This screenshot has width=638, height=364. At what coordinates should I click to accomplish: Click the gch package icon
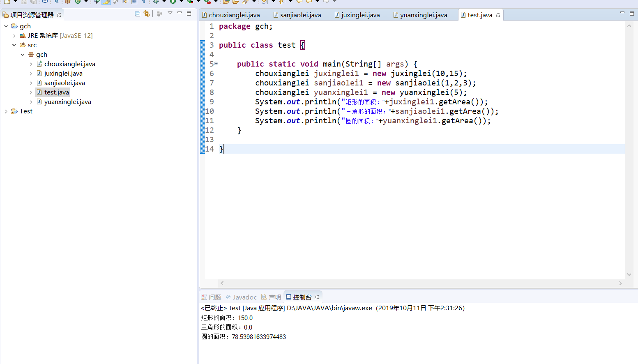click(31, 55)
